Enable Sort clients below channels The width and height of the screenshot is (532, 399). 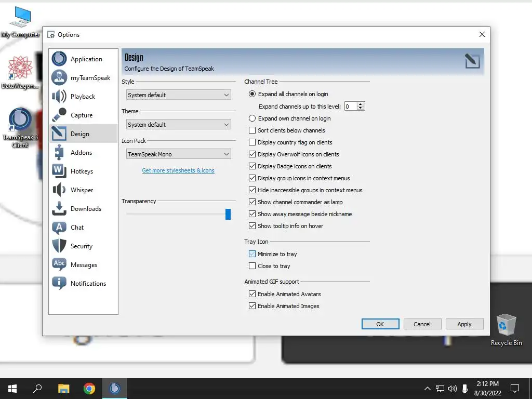287,130
